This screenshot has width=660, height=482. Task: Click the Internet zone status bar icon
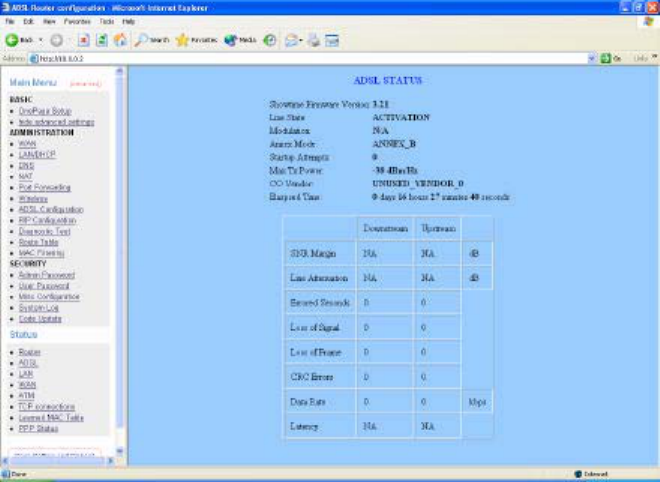tap(578, 474)
